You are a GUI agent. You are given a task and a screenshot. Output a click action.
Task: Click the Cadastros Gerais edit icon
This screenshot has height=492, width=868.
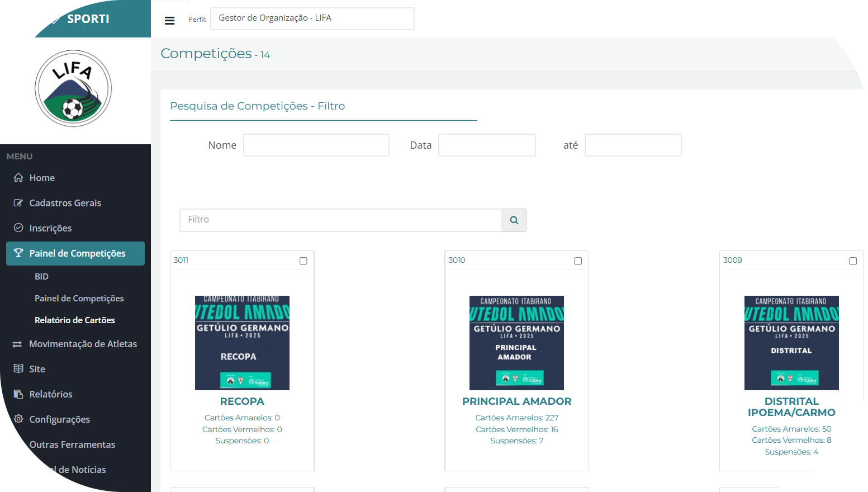[x=18, y=203]
